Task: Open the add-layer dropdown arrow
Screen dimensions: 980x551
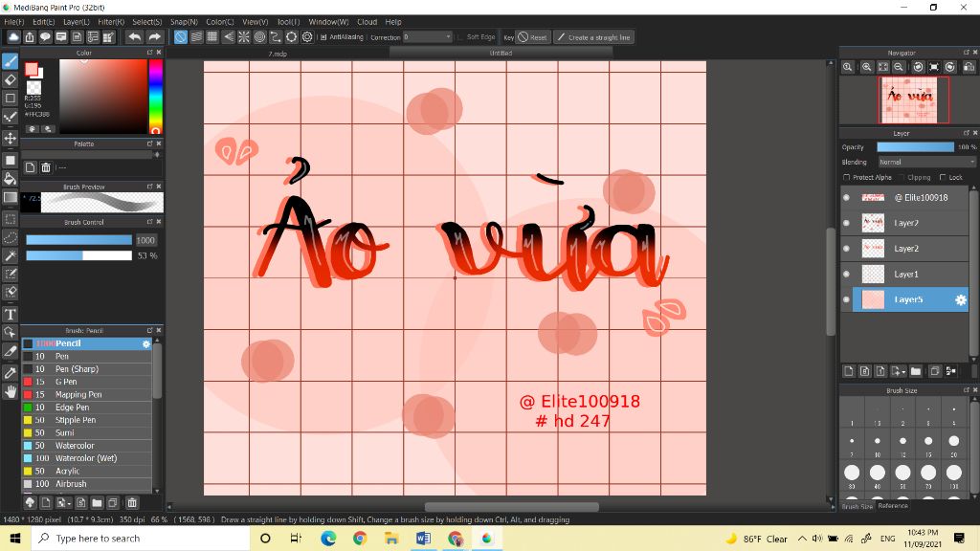Action: (903, 372)
